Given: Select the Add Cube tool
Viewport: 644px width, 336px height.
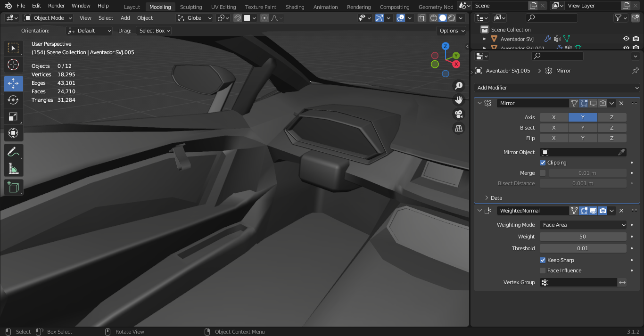Looking at the screenshot, I should pos(13,187).
